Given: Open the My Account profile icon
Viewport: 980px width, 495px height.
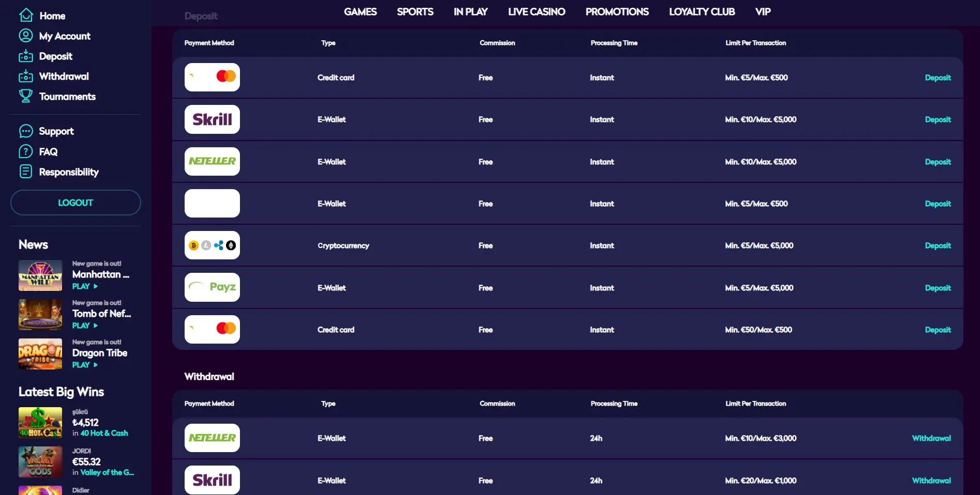Looking at the screenshot, I should click(26, 36).
